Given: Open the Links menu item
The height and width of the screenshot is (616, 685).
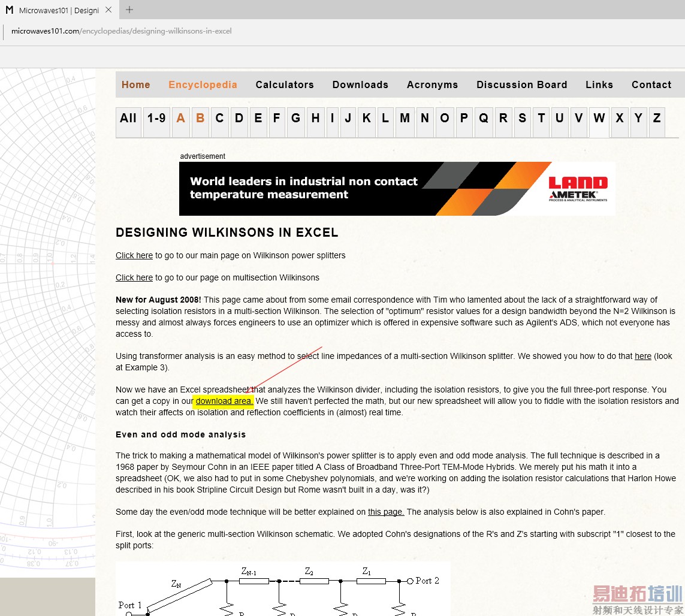Looking at the screenshot, I should (599, 84).
